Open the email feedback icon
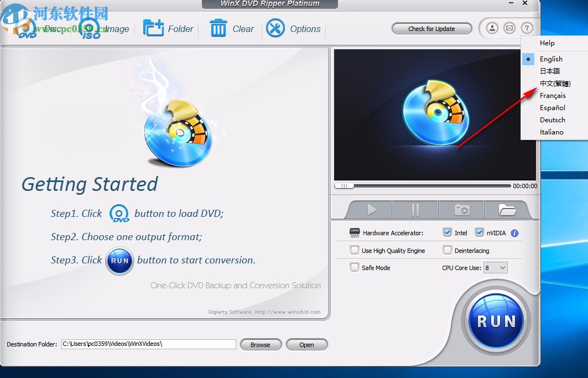 point(509,28)
